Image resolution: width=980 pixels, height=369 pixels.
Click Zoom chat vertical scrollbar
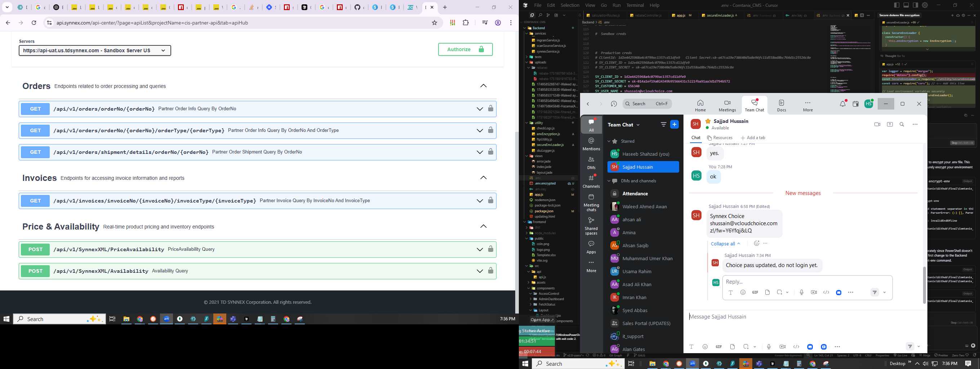(924, 285)
